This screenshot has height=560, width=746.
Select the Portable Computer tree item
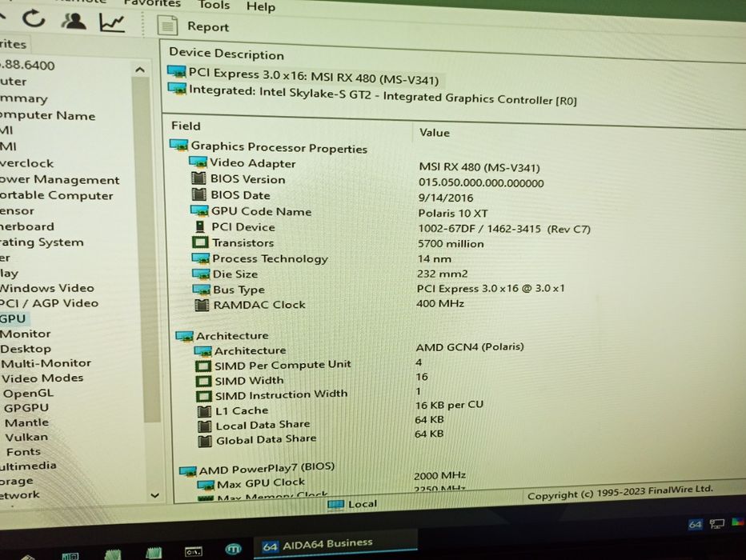coord(56,195)
